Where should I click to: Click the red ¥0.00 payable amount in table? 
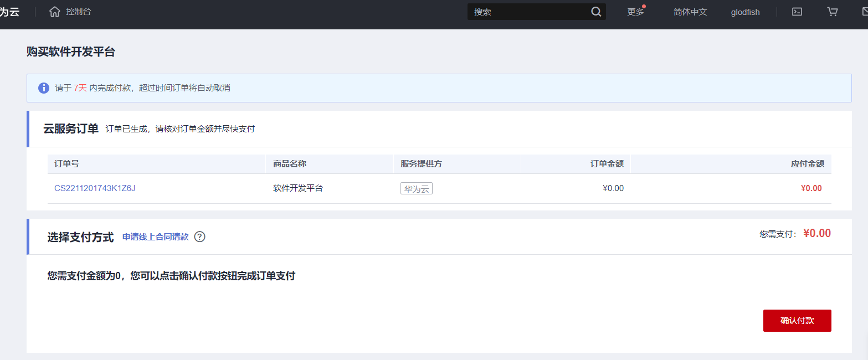(x=811, y=188)
